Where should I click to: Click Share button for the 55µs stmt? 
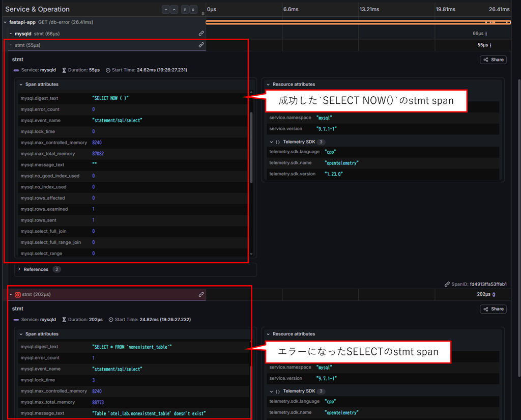click(493, 60)
